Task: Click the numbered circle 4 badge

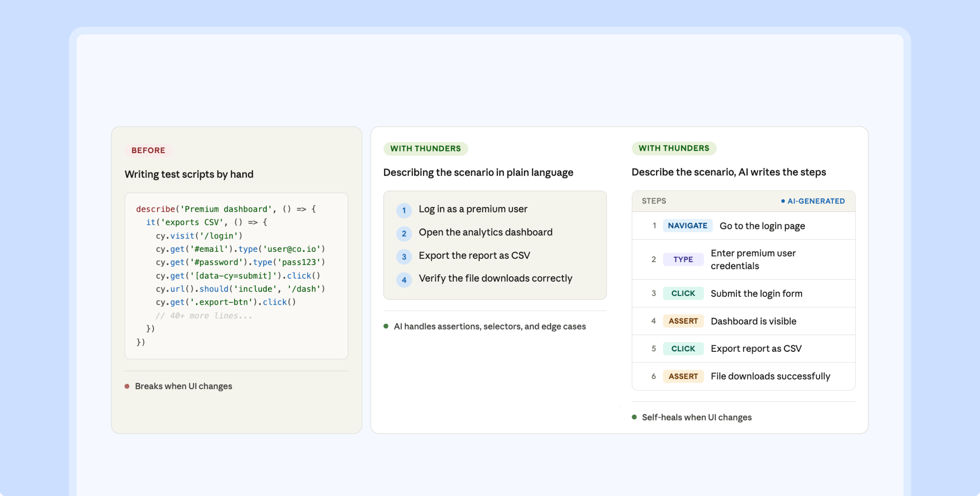Action: pos(404,280)
